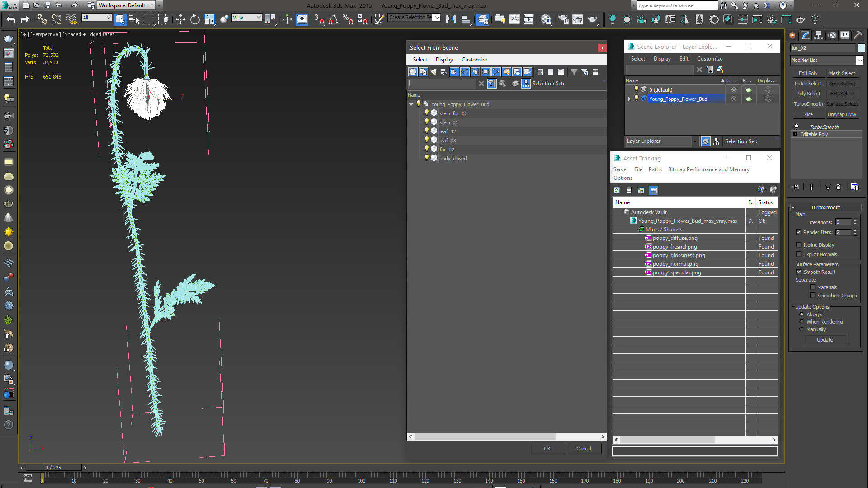Toggle visibility bulb for leaf_12
Image resolution: width=868 pixels, height=488 pixels.
[426, 131]
